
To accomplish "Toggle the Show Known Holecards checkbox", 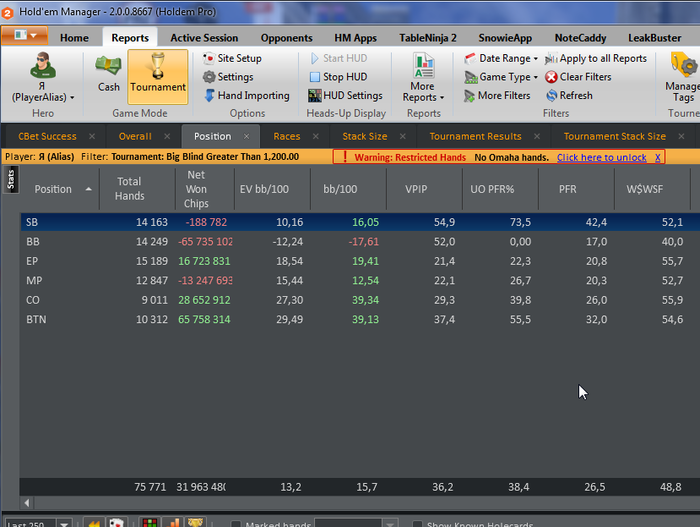I will coord(417,524).
